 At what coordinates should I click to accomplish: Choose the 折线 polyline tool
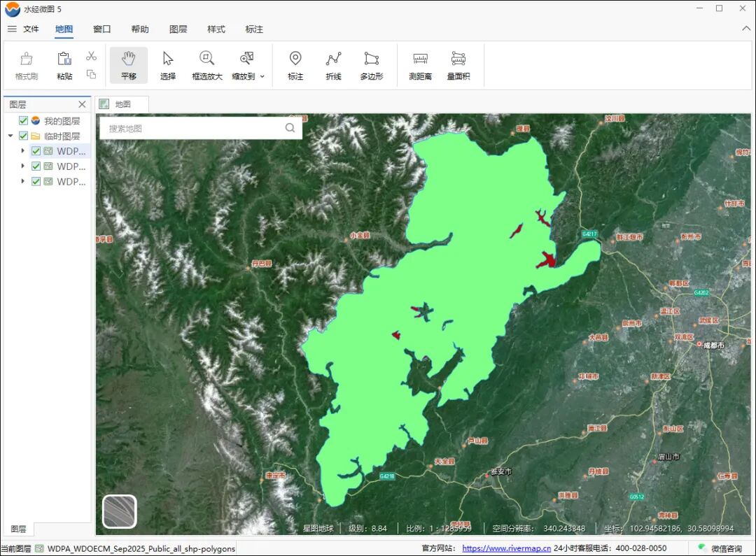click(333, 65)
